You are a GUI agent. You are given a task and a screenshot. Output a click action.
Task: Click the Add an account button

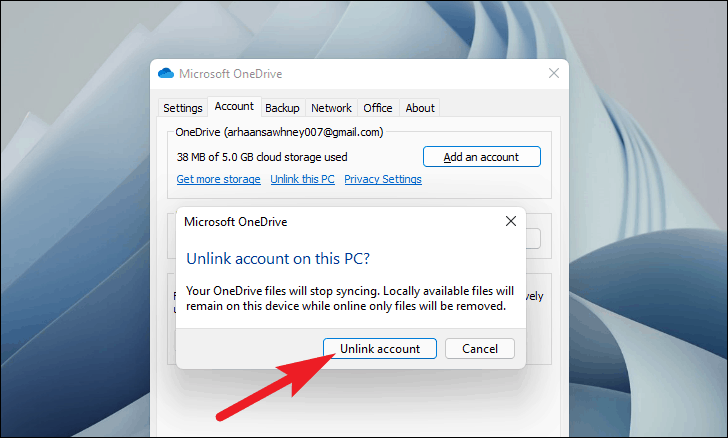coord(481,157)
